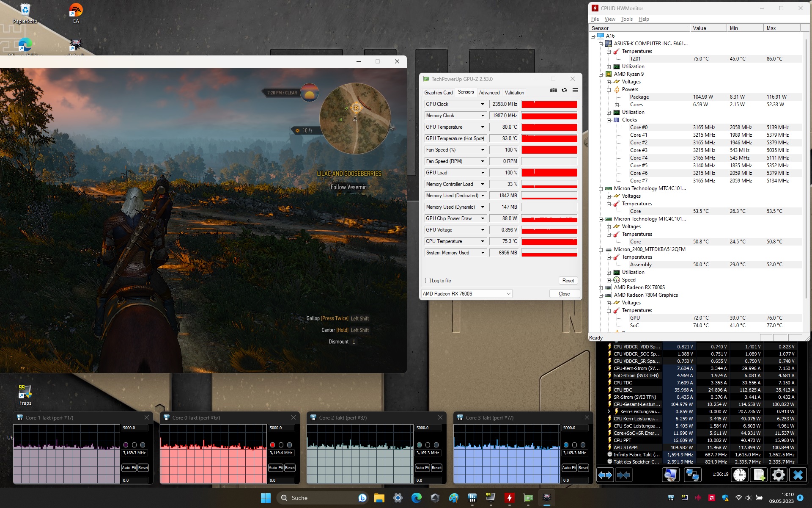The height and width of the screenshot is (508, 812).
Task: Open the GPU-Z hamburger menu
Action: [575, 90]
